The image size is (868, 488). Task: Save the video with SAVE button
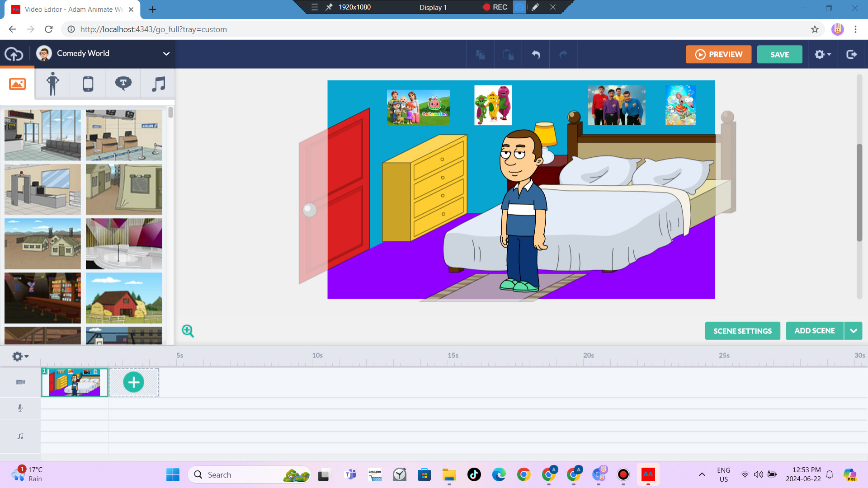pyautogui.click(x=779, y=54)
